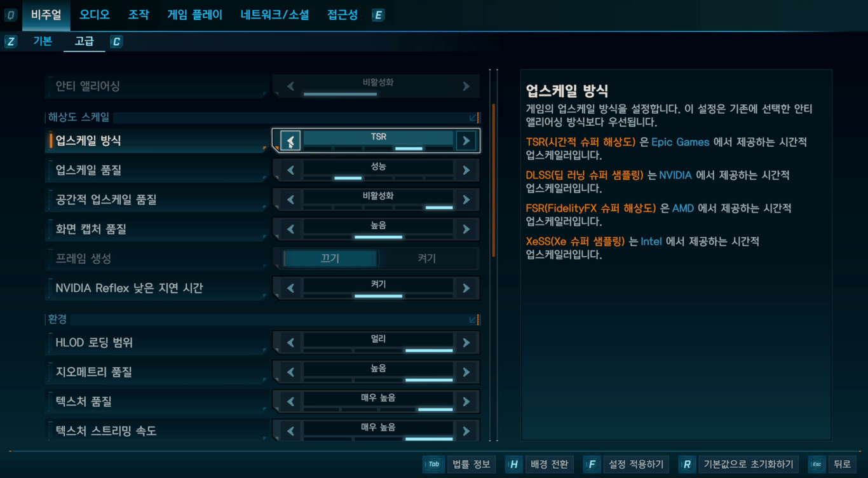Click the 지오메트리 품질 level slider bar
Image resolution: width=868 pixels, height=478 pixels.
pyautogui.click(x=378, y=379)
